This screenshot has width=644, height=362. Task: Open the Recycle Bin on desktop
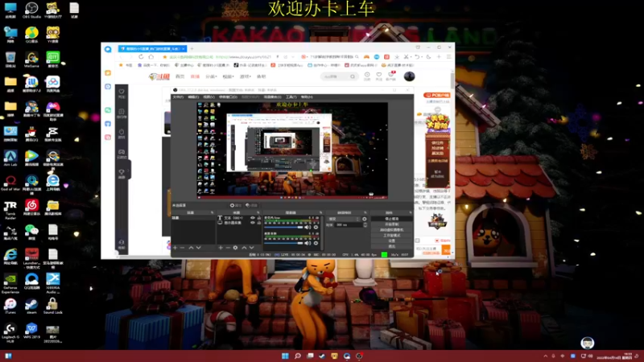tap(10, 60)
